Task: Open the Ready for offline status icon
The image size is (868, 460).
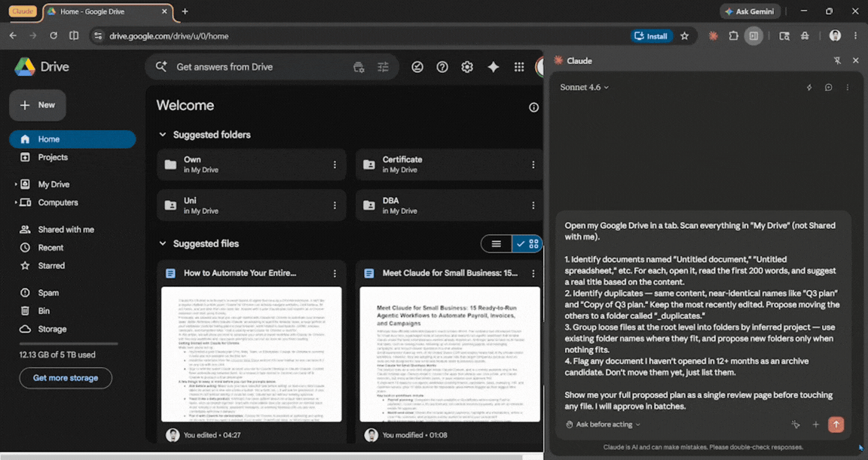Action: 417,67
